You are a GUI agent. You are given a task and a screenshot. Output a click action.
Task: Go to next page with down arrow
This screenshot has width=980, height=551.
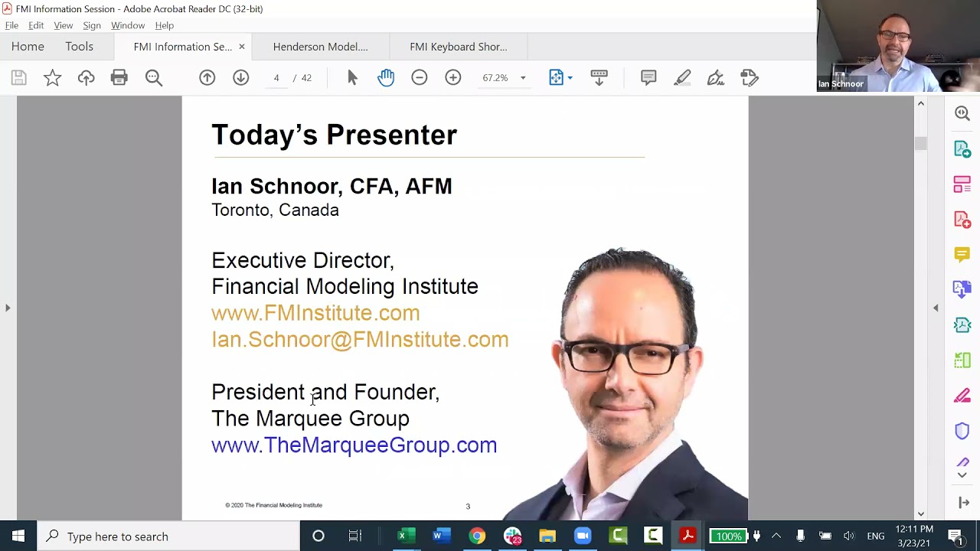(241, 77)
